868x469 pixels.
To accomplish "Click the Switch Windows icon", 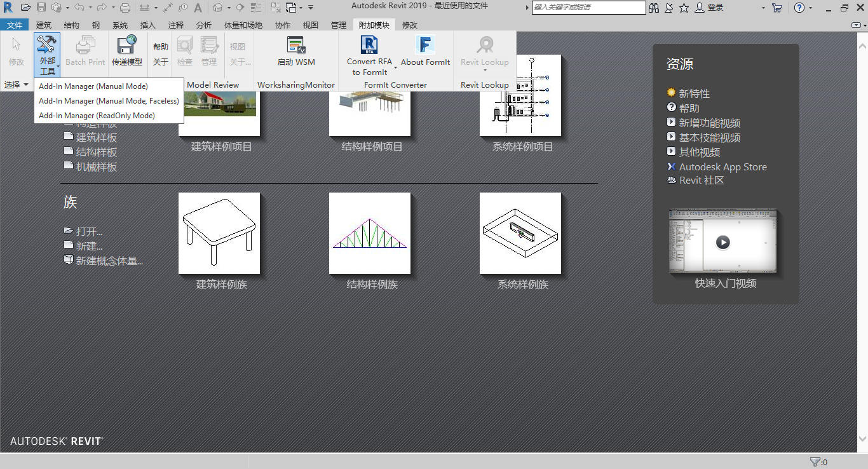I will 292,8.
